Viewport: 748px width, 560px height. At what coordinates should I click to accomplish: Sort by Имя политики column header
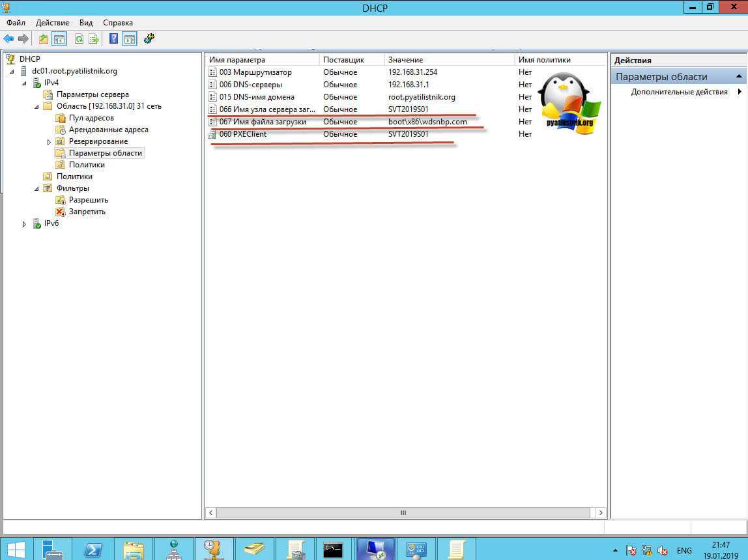click(560, 60)
